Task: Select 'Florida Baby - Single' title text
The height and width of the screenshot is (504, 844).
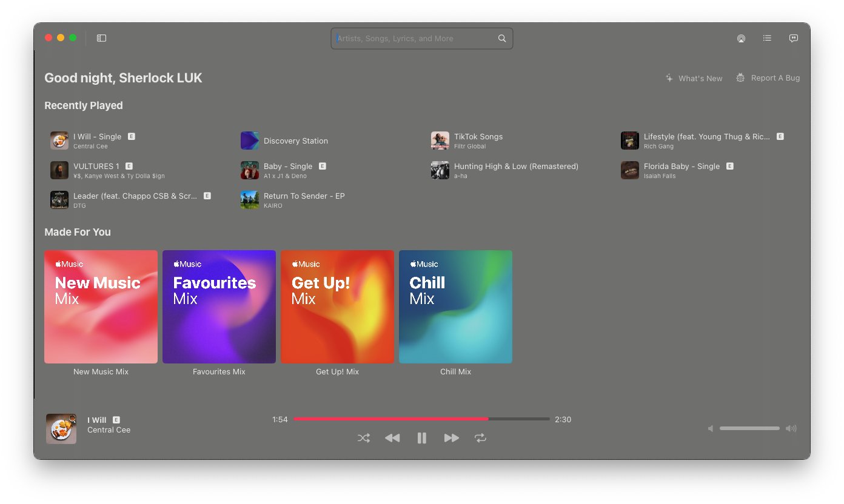Action: [682, 166]
